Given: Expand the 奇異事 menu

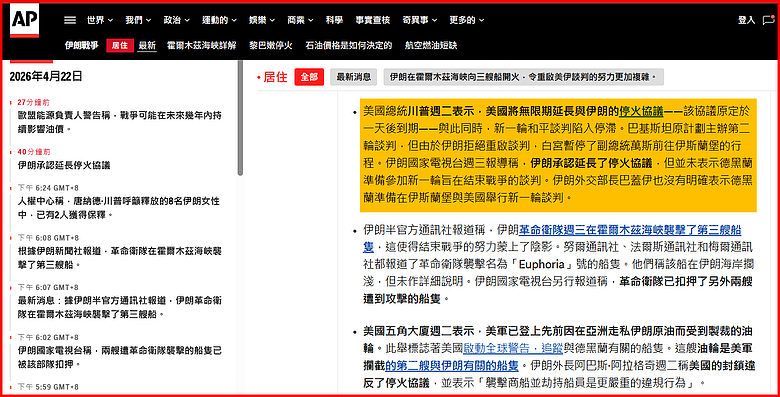Looking at the screenshot, I should [x=420, y=20].
